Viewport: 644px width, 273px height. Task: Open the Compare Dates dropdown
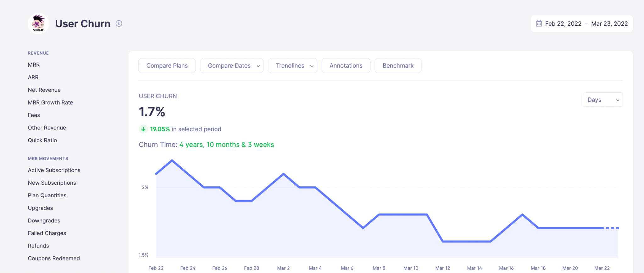coord(232,66)
